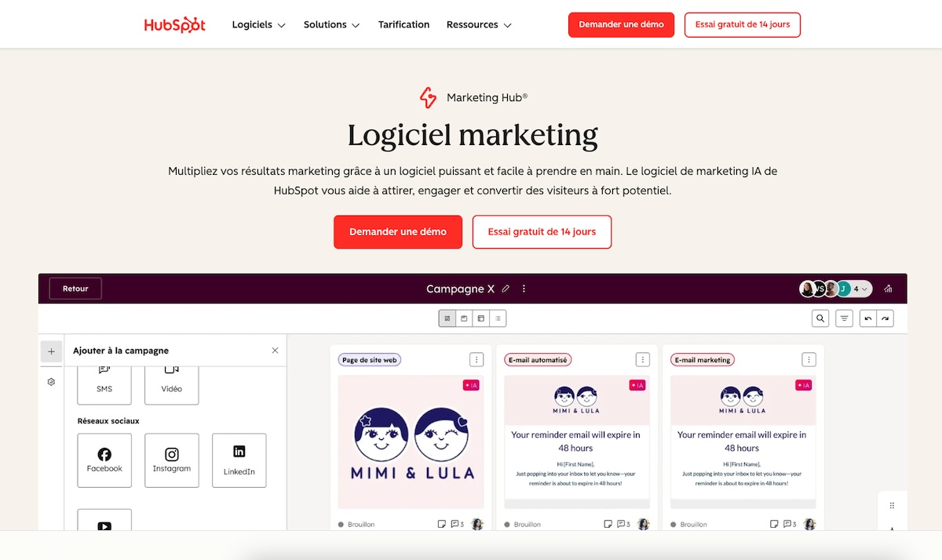Viewport: 942px width, 560px height.
Task: Open collaborators avatar dropdown showing 4
Action: point(836,289)
